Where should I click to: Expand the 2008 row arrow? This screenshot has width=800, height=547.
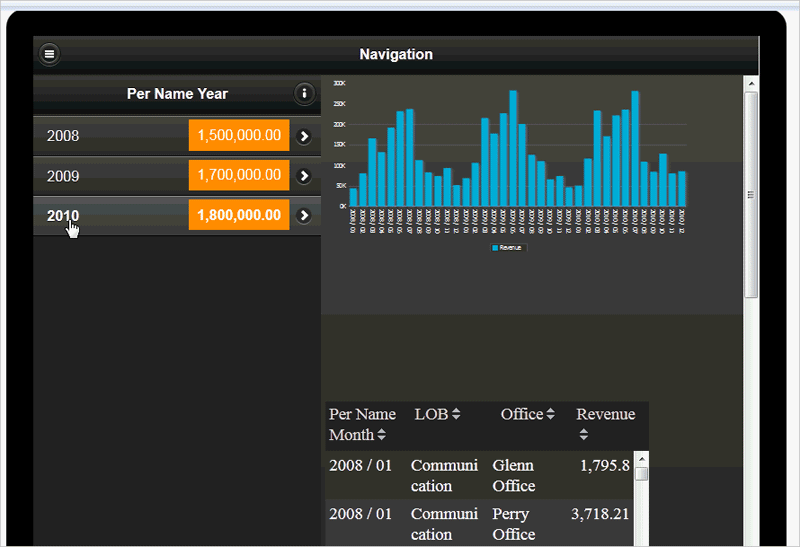[304, 136]
